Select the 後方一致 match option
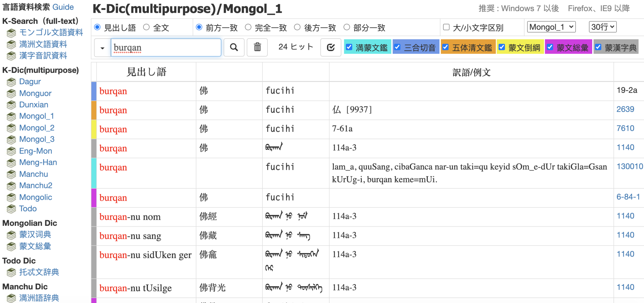Screen dimensions: 644x303 click(x=297, y=27)
